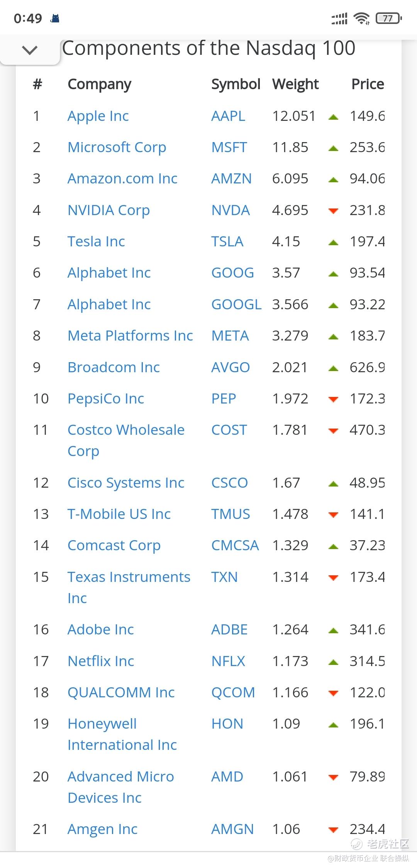417x868 pixels.
Task: Tap the green up arrow beside Apple
Action: point(333,117)
